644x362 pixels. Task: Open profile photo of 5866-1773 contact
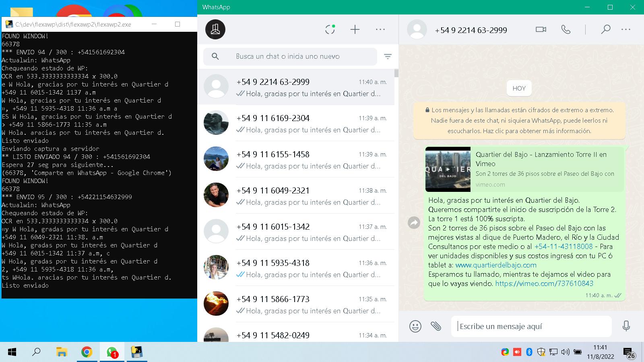click(216, 304)
